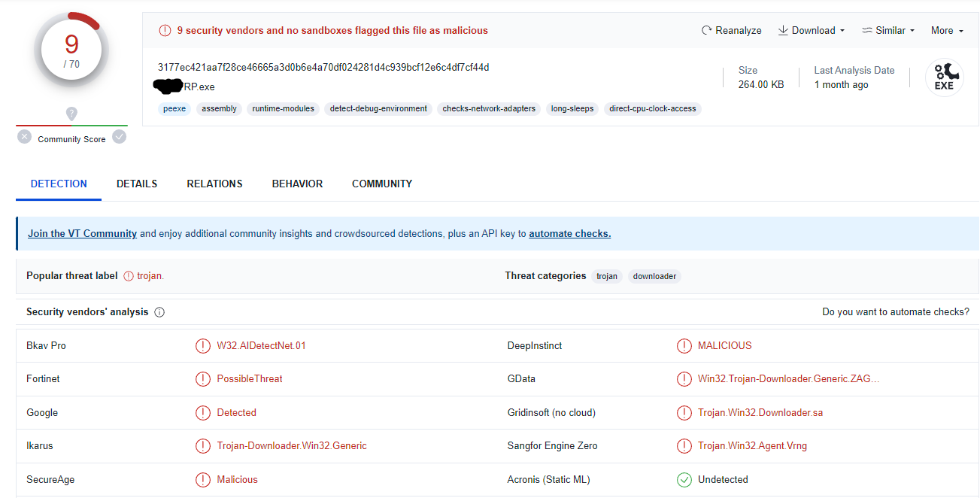Click the alert icon next to Bkav Pro detection

(x=202, y=346)
